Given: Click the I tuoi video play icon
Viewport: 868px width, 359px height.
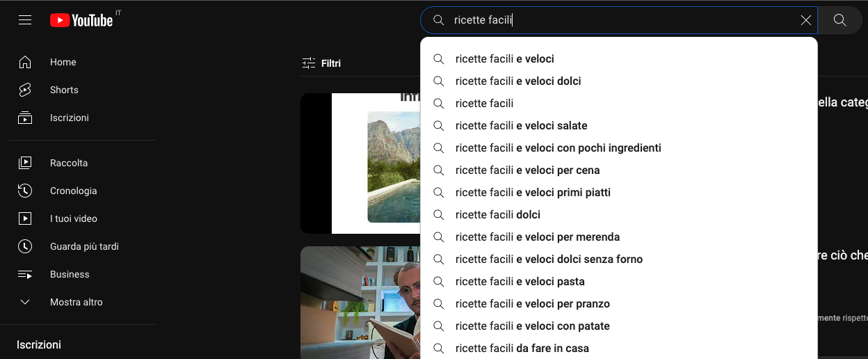Looking at the screenshot, I should [x=25, y=218].
